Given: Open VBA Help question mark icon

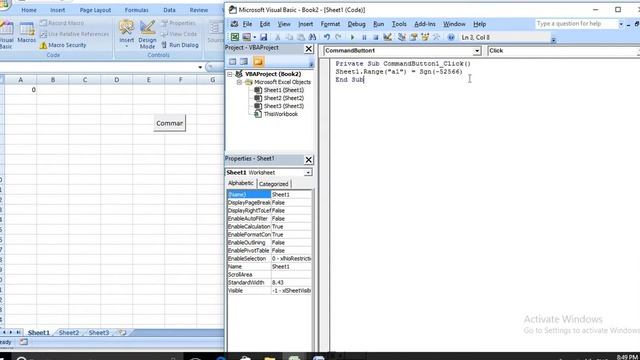Looking at the screenshot, I should point(451,37).
